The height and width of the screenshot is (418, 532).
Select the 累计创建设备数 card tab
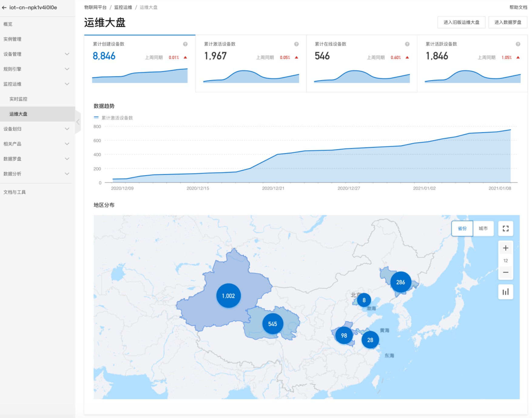coord(140,63)
